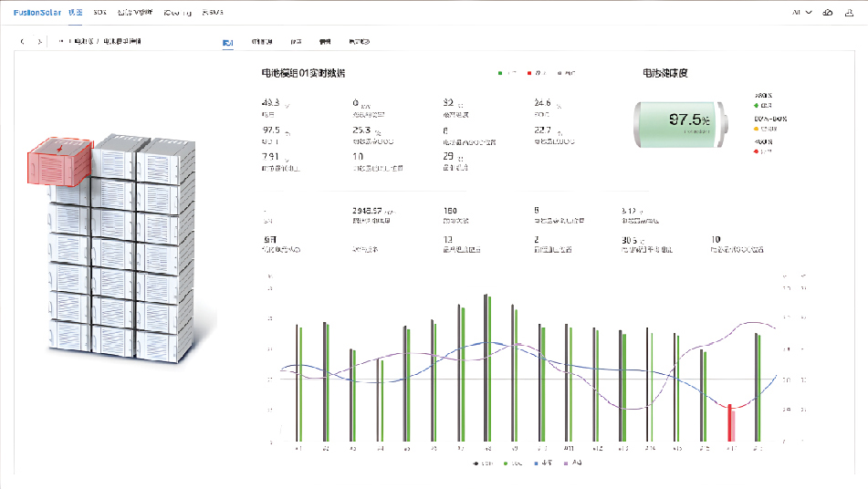This screenshot has height=489, width=868.
Task: Select the red highlighted battery module
Action: click(60, 160)
